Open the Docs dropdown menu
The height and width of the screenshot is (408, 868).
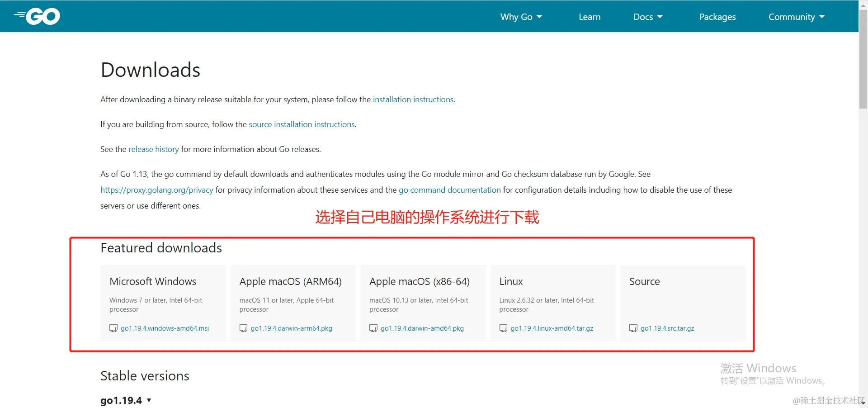click(648, 17)
